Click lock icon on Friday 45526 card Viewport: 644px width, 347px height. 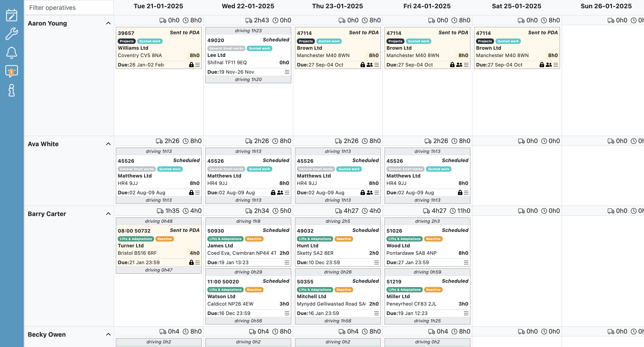click(x=460, y=193)
